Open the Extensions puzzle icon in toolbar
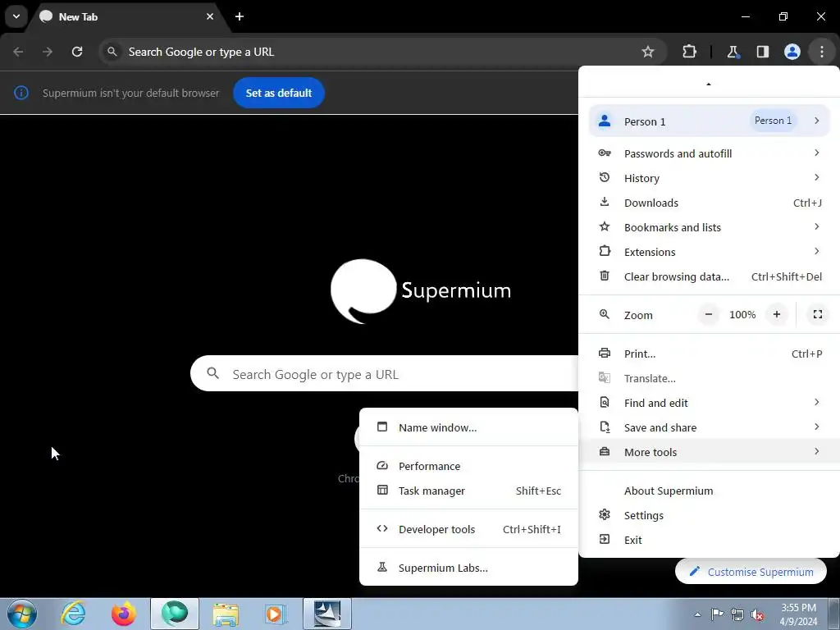Screen dimensions: 840x630 (x=689, y=52)
